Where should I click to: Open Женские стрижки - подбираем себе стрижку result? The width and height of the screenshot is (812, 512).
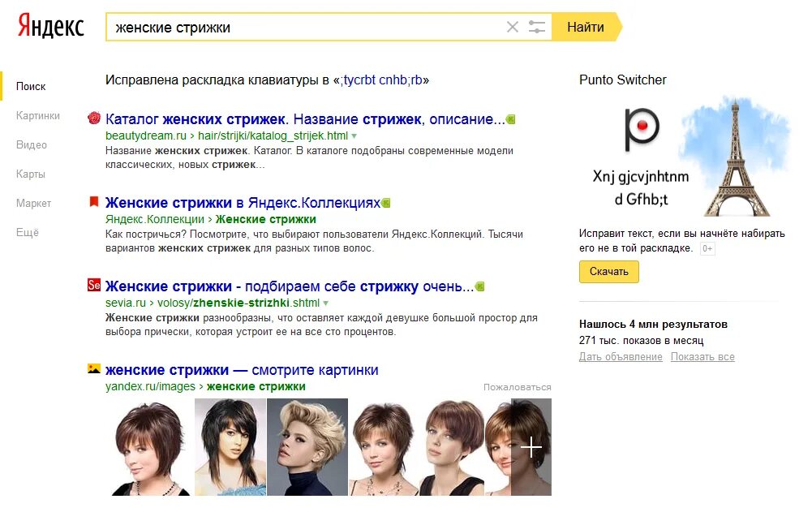290,286
